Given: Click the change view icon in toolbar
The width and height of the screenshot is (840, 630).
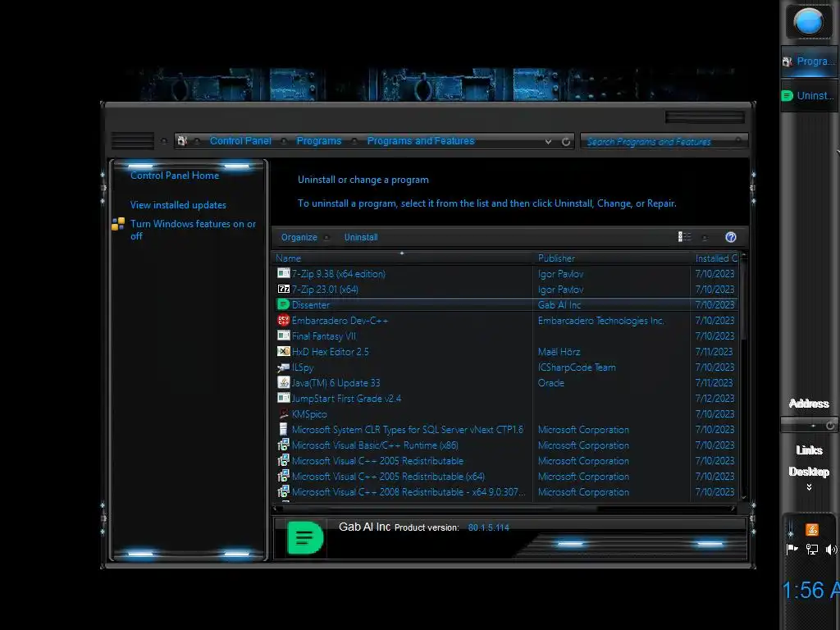Looking at the screenshot, I should click(684, 237).
